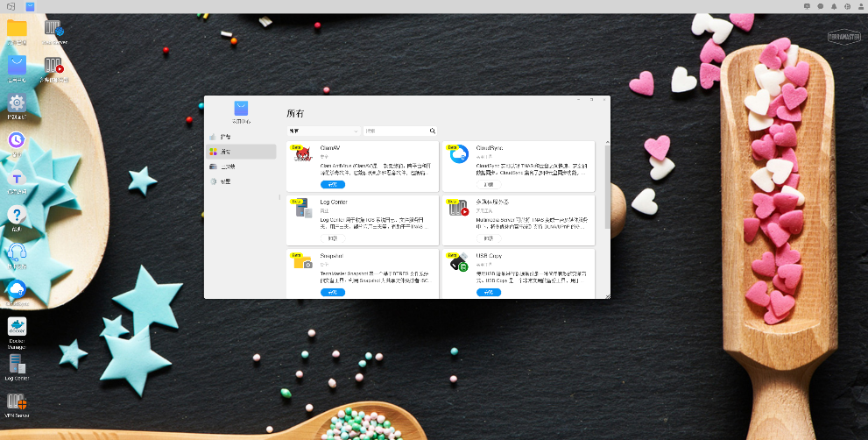Select the colored-grid 'all apps' sidebar item
The height and width of the screenshot is (440, 868).
pos(241,152)
